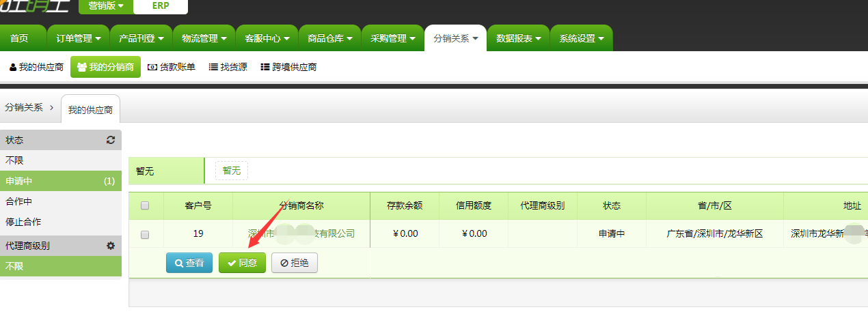The width and height of the screenshot is (868, 331).
Task: Click the refresh icon beside 状态
Action: 111,140
